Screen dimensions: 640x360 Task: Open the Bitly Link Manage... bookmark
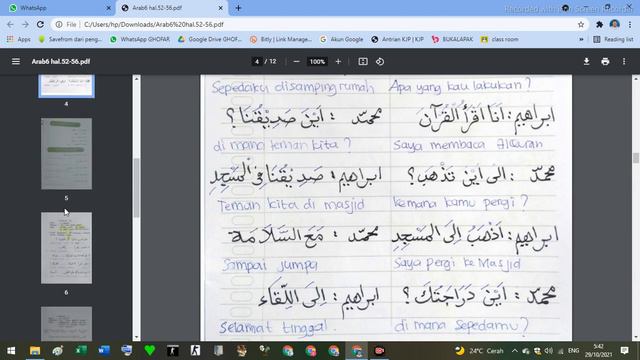[x=280, y=39]
